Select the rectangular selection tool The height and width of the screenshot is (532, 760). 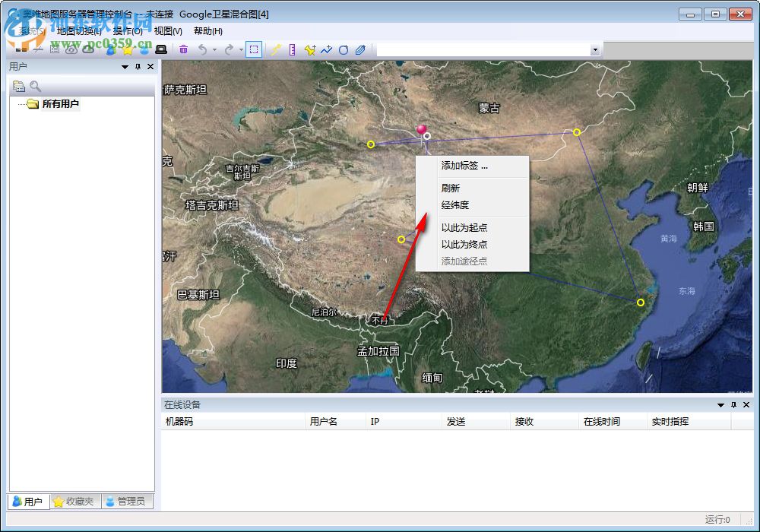tap(253, 49)
